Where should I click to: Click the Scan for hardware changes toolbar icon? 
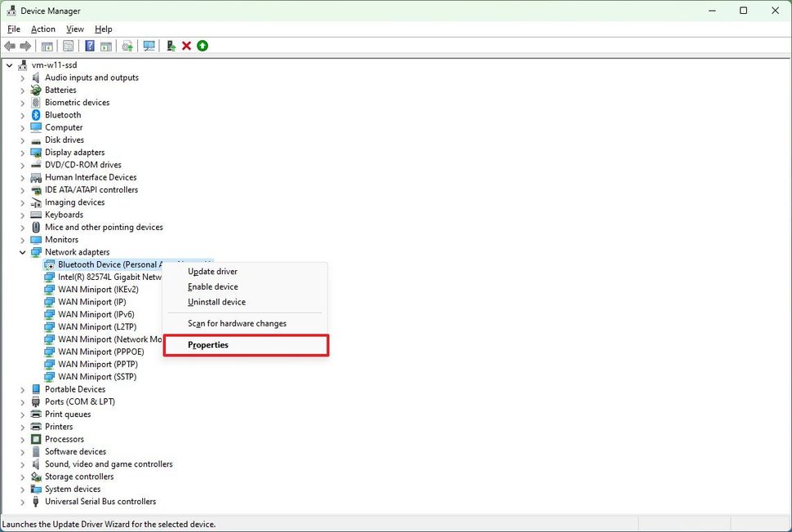click(149, 46)
